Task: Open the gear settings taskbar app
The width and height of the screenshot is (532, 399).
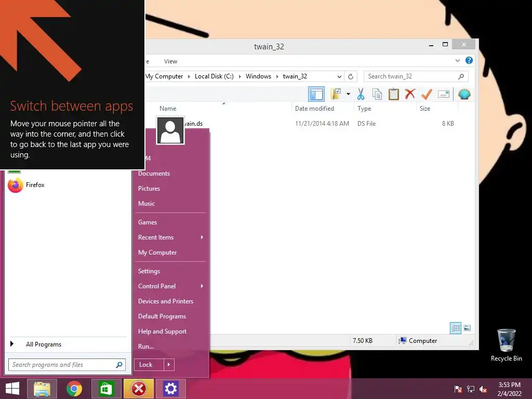Action: pyautogui.click(x=170, y=389)
